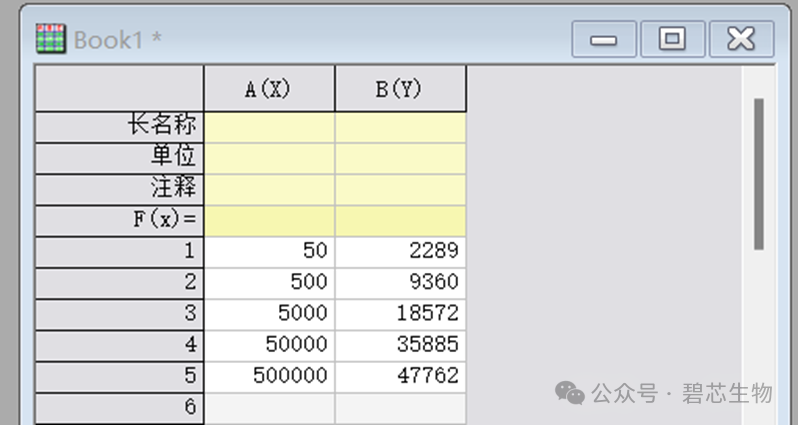
Task: Click the 长名称 cell of column A
Action: pos(269,127)
